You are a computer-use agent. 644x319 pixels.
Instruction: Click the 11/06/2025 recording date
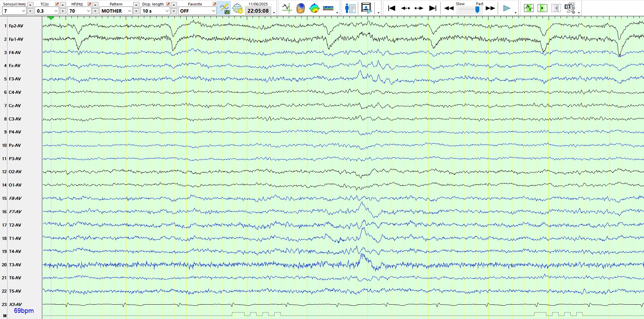click(x=258, y=4)
